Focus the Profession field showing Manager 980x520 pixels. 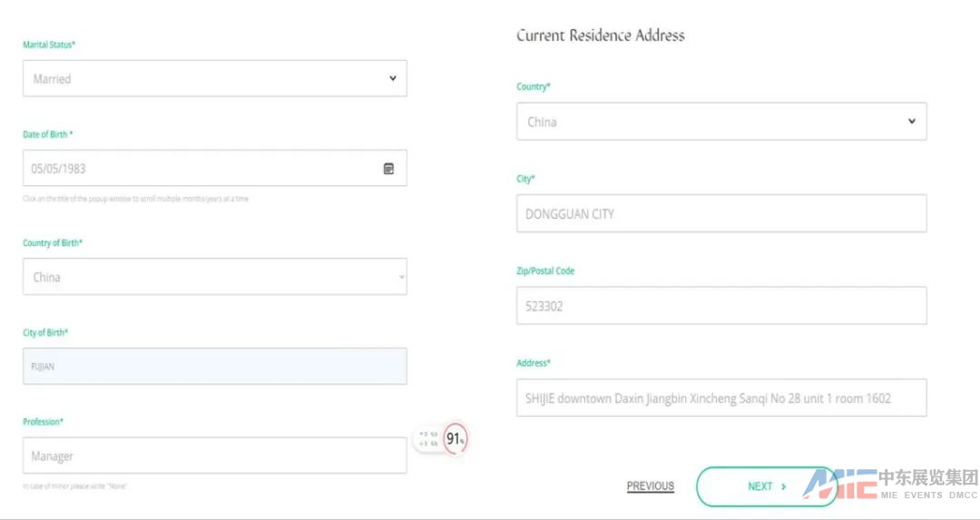[214, 456]
